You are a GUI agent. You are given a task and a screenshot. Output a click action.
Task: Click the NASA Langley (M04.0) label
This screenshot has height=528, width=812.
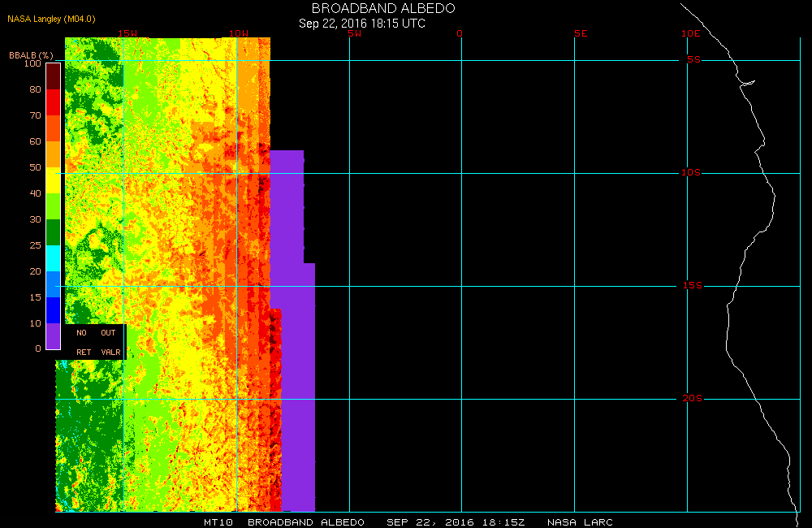pyautogui.click(x=46, y=19)
